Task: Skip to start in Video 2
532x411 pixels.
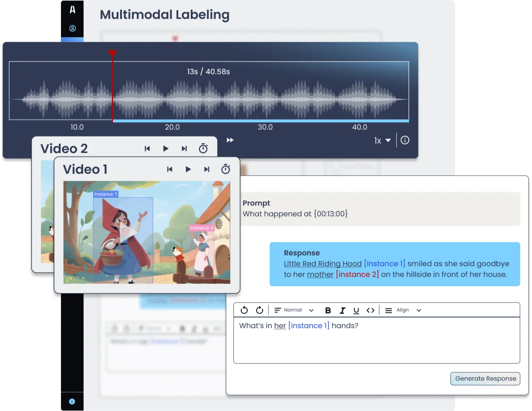Action: 147,149
